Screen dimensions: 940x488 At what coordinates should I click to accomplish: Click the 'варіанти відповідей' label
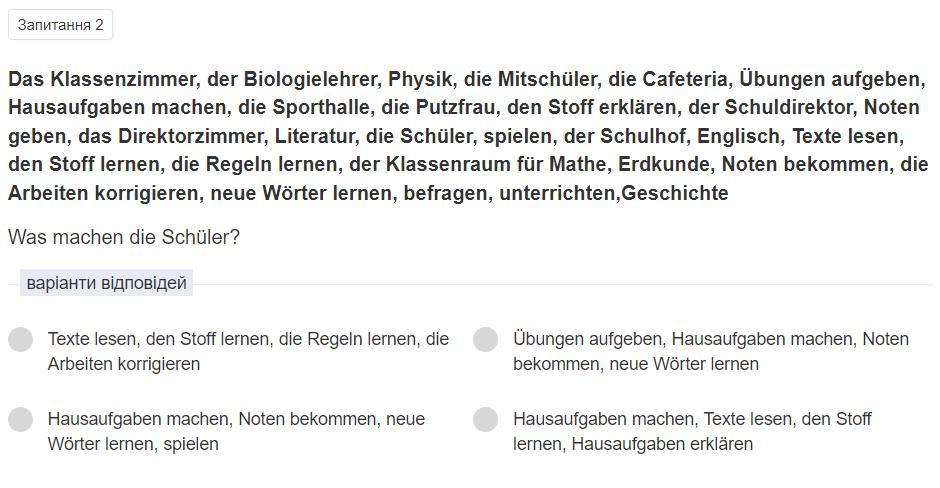[107, 283]
